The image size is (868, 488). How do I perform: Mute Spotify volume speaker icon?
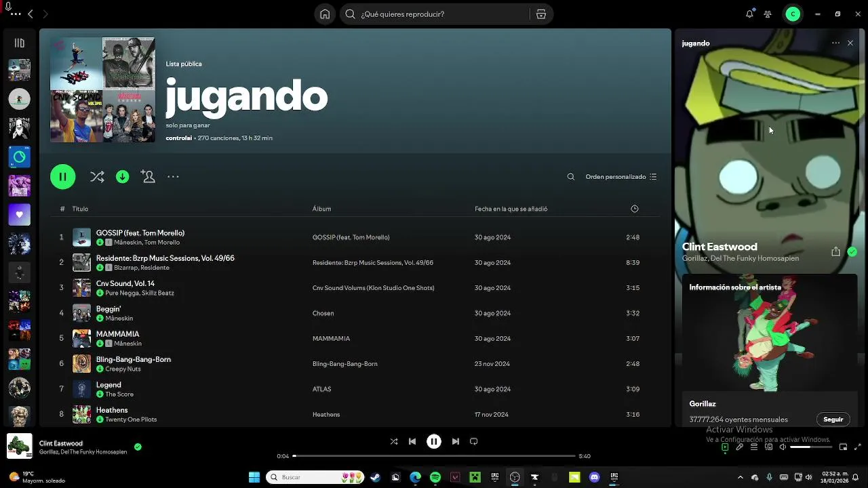[783, 447]
